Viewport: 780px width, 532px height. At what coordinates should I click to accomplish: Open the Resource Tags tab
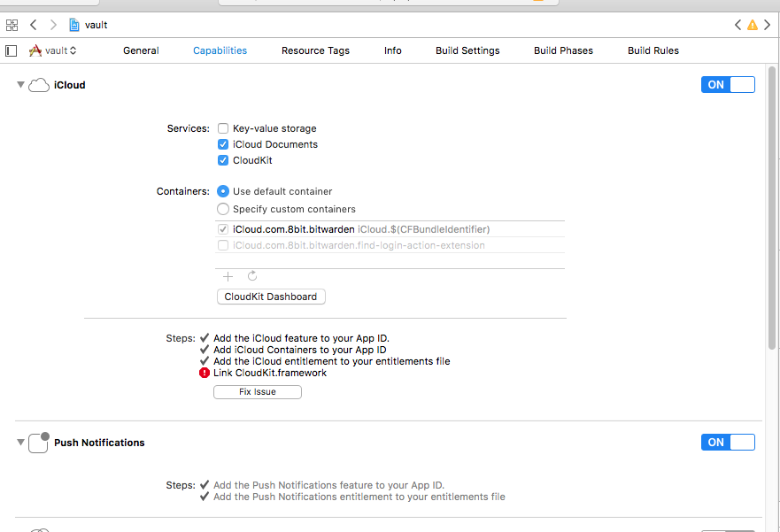(x=315, y=50)
